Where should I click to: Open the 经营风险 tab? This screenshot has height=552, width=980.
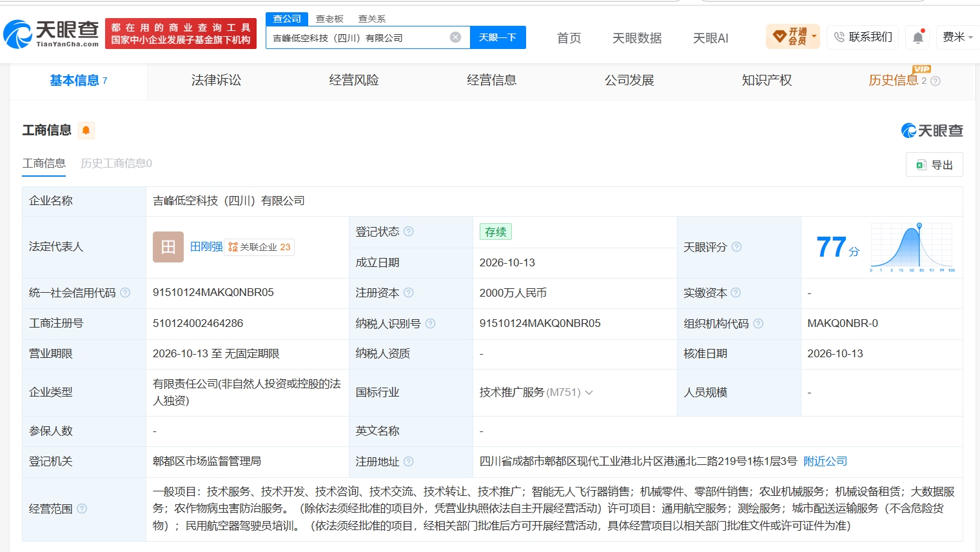pos(354,81)
